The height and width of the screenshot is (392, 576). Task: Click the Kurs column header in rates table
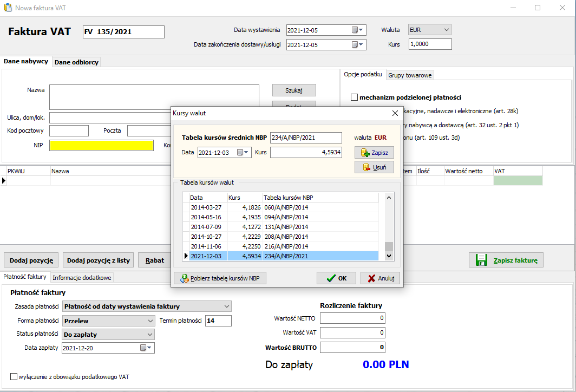245,198
